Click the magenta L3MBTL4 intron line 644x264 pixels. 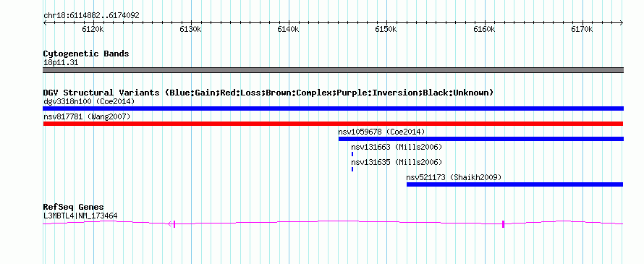333,223
